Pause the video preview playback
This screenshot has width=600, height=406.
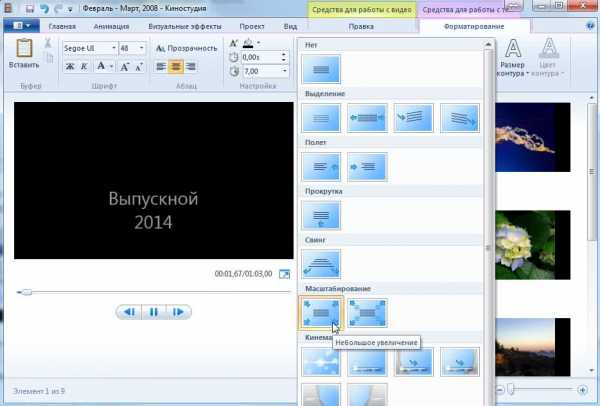(x=153, y=312)
